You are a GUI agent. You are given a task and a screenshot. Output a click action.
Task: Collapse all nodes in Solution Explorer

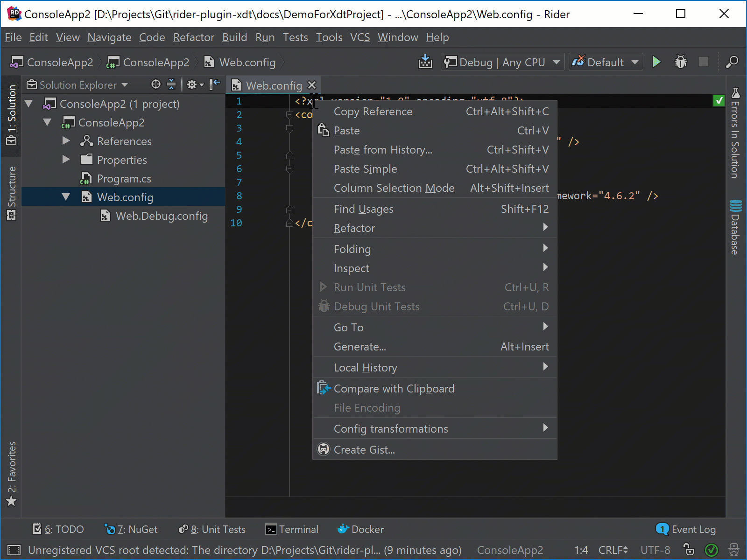(172, 84)
